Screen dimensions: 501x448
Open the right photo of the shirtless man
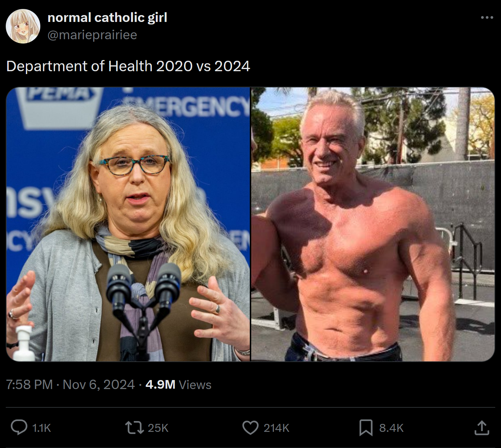click(373, 224)
